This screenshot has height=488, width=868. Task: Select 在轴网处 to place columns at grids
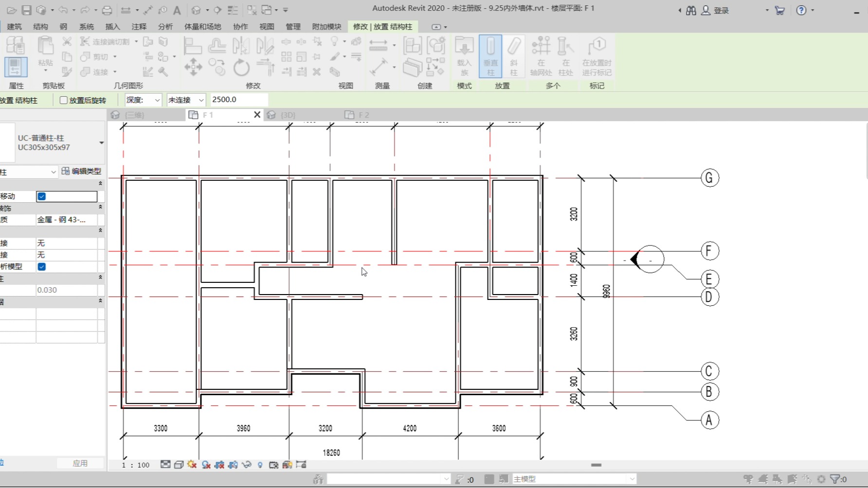click(541, 56)
